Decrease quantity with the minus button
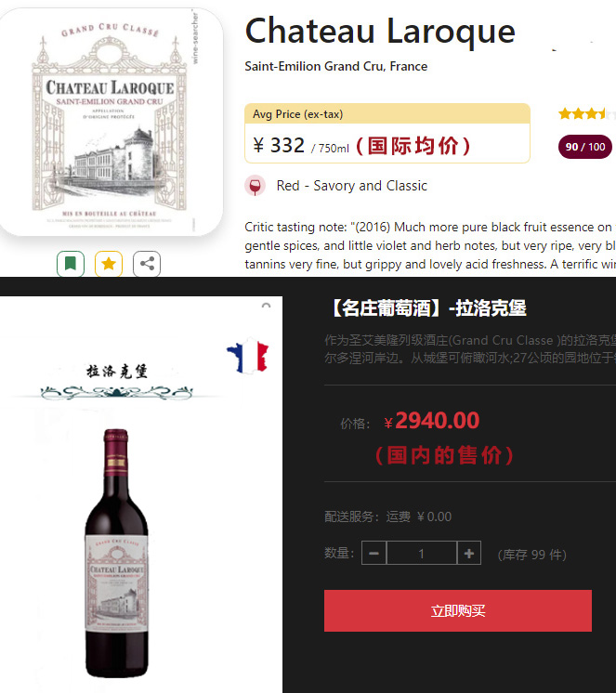Screen dimensions: 616x693 click(374, 553)
